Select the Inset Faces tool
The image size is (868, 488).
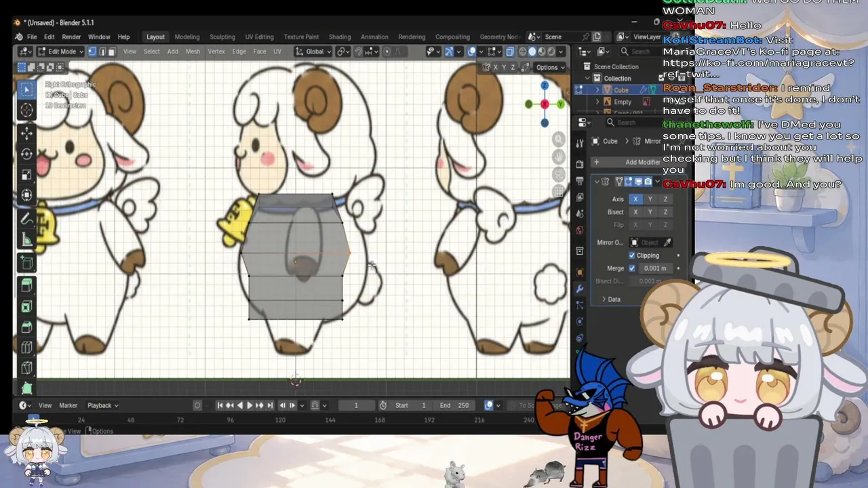click(27, 306)
